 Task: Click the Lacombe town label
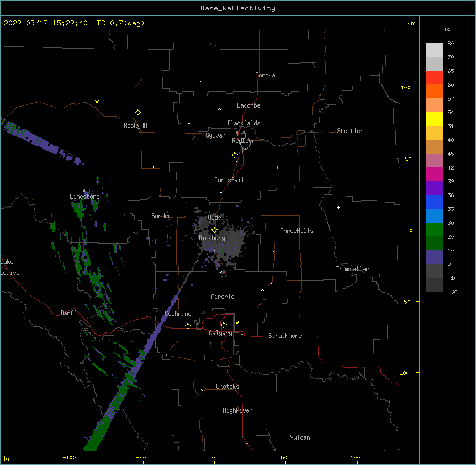point(248,105)
